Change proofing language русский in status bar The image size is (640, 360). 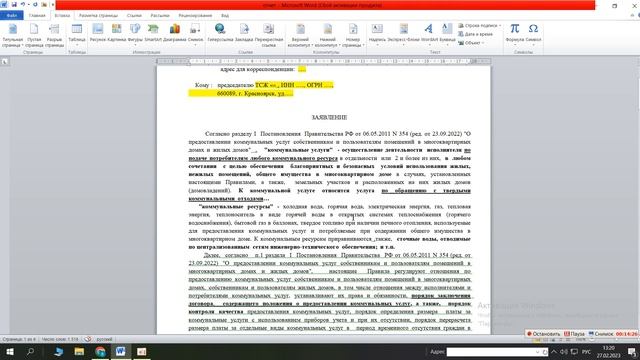click(x=104, y=339)
